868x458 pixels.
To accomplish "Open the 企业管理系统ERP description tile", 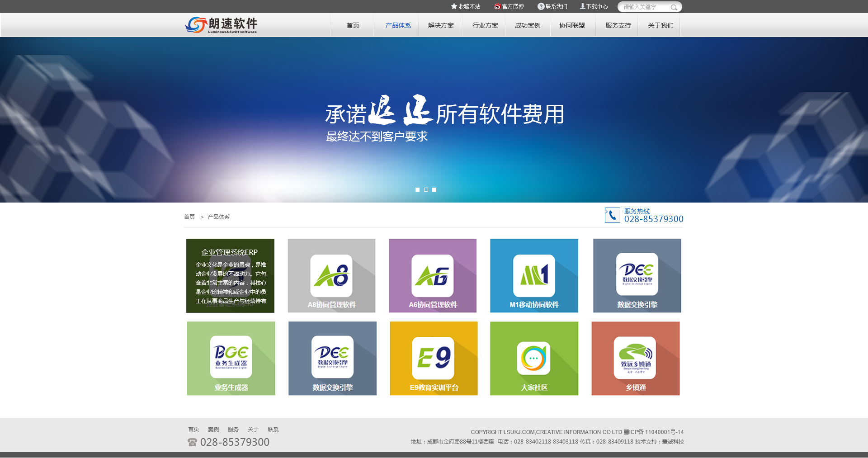I will tap(230, 276).
